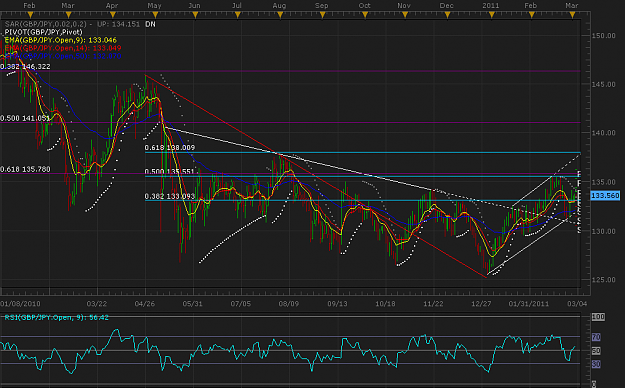Image resolution: width=625 pixels, height=388 pixels.
Task: Click the 05/31 date label
Action: tap(193, 304)
